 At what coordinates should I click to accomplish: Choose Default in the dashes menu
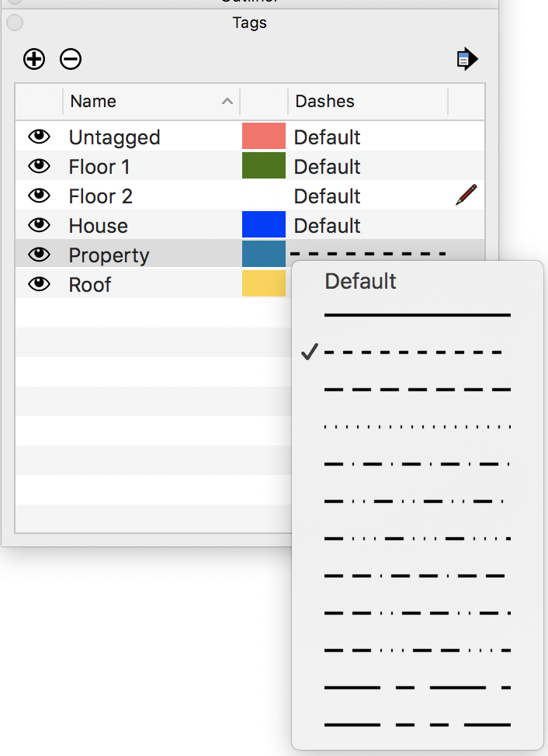click(360, 281)
